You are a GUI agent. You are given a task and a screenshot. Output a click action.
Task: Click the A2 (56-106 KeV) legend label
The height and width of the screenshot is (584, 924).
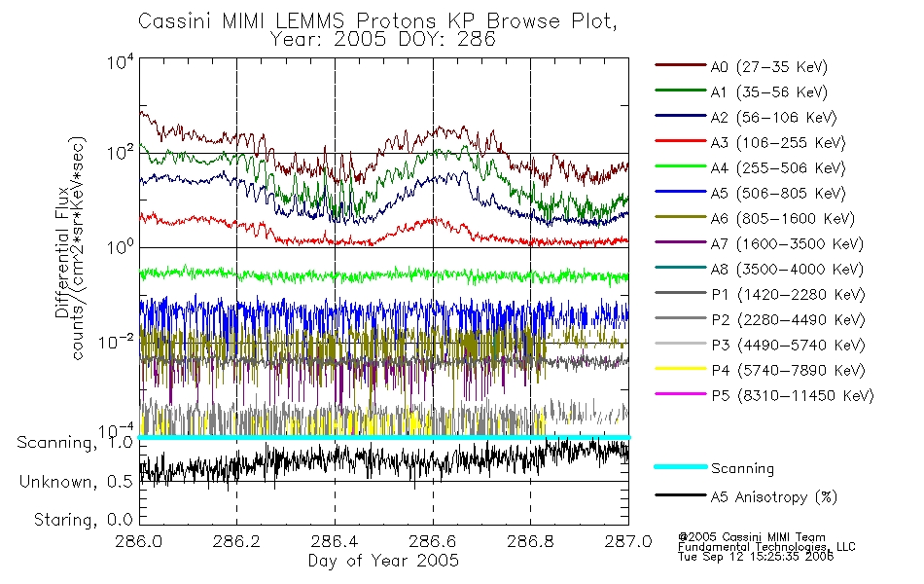coord(774,118)
